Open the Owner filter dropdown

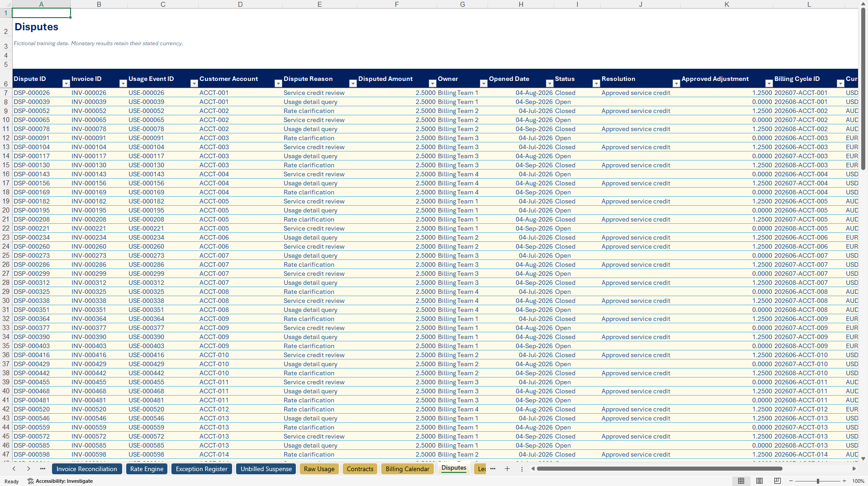tap(484, 84)
